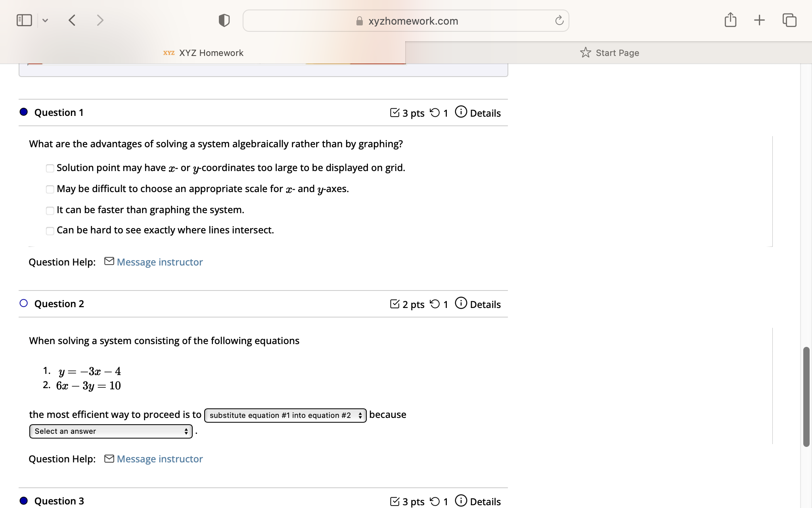Screen dimensions: 812x508
Task: Check 'May be difficult to choose an appropriate scale'
Action: pyautogui.click(x=50, y=189)
